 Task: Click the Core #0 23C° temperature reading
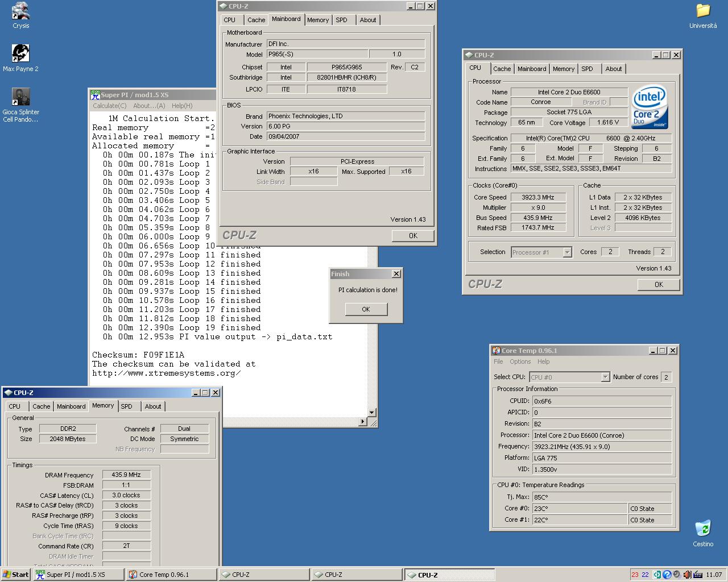tap(580, 509)
